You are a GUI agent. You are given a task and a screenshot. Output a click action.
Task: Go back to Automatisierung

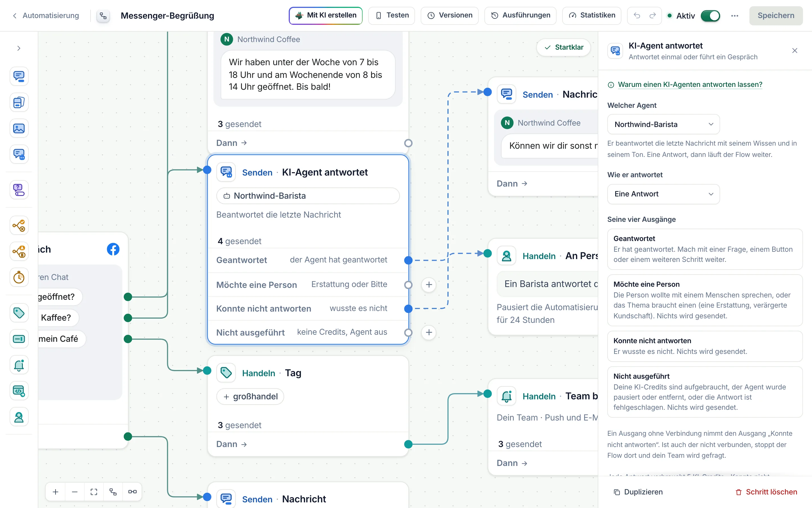pos(46,16)
